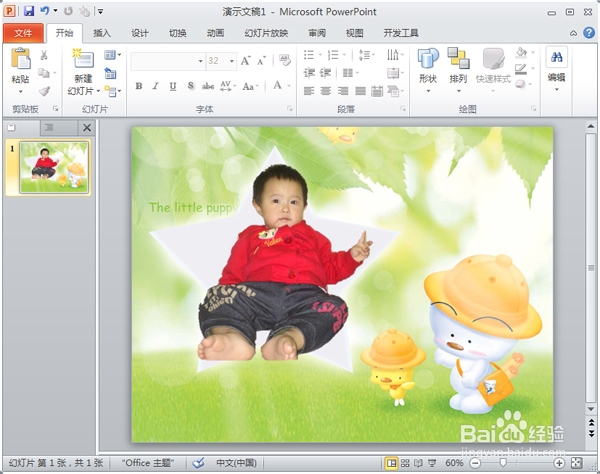
Task: Click the Undo arrow icon
Action: pos(45,11)
